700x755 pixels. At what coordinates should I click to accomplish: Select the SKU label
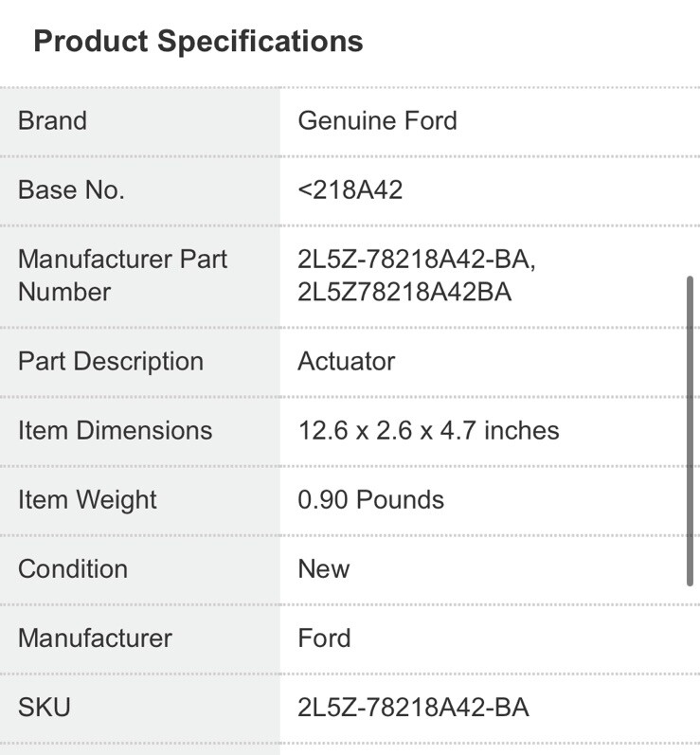point(44,708)
